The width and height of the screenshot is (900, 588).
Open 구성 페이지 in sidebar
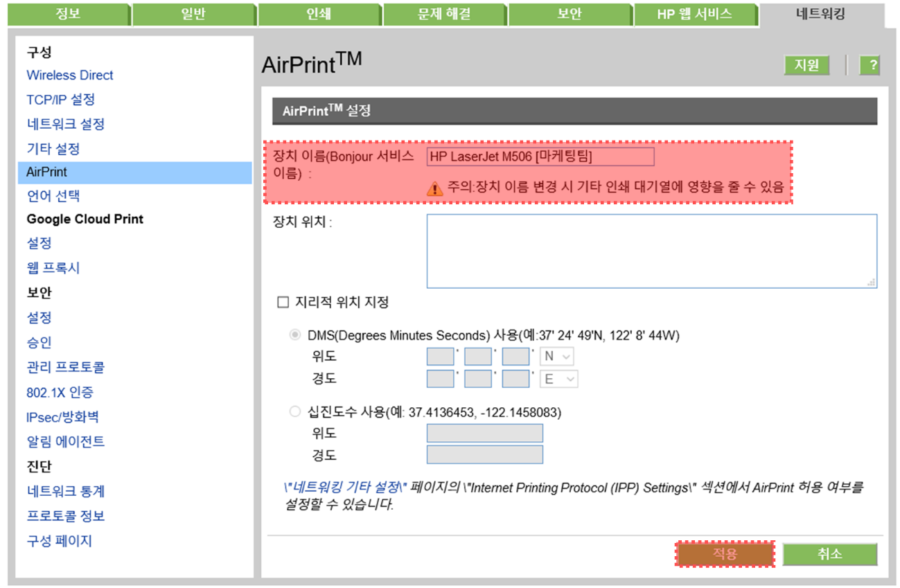coord(59,541)
